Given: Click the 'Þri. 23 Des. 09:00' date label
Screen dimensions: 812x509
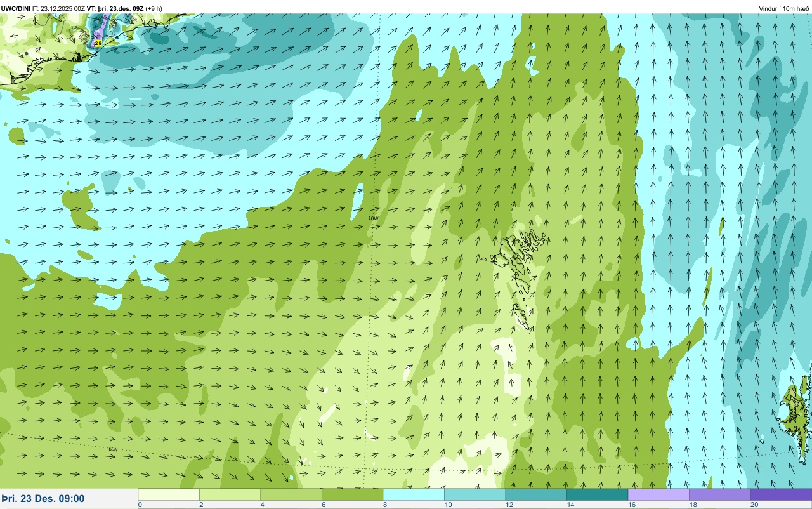Looking at the screenshot, I should [x=43, y=499].
